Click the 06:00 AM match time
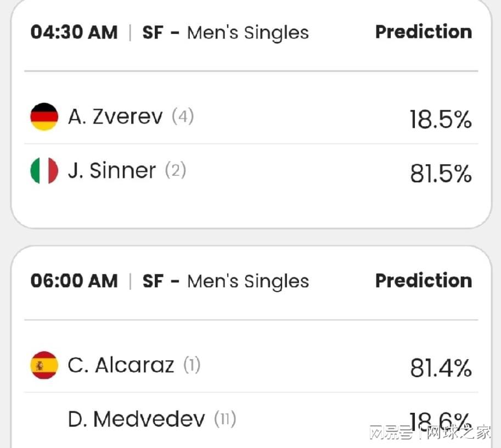 (x=74, y=281)
